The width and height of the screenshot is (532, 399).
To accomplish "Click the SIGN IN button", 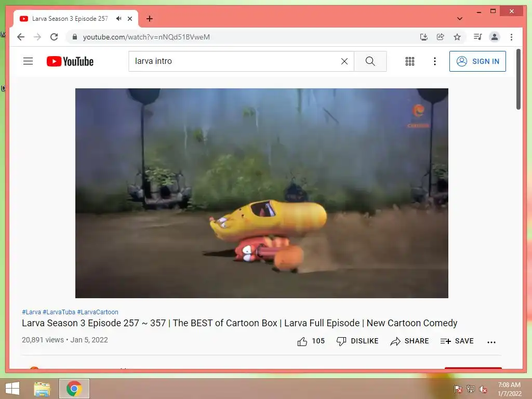I will coord(477,61).
